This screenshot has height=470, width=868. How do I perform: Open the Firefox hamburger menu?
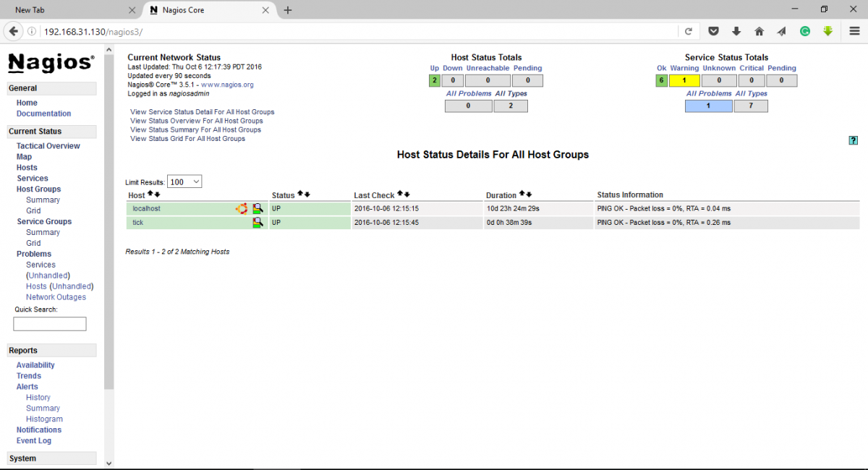tap(854, 32)
